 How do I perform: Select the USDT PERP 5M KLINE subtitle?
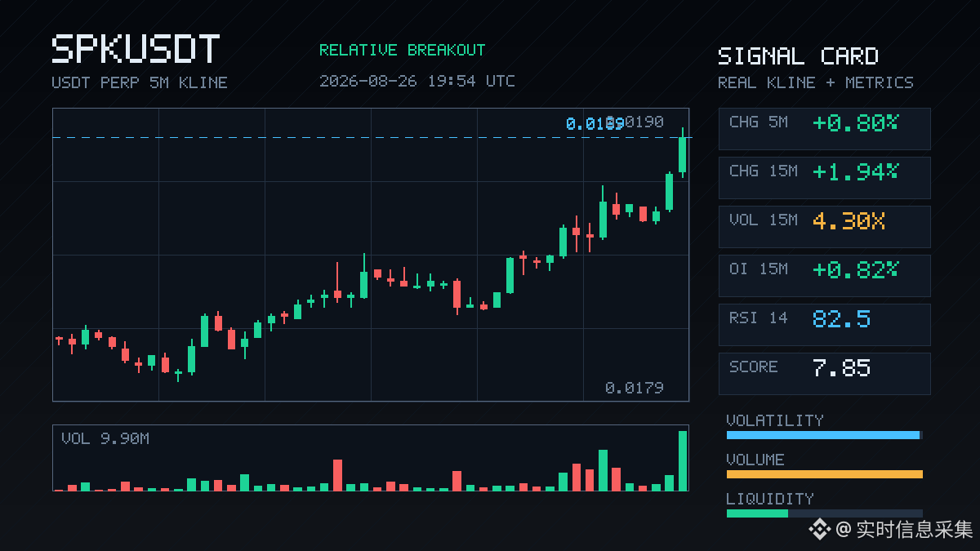[x=140, y=82]
